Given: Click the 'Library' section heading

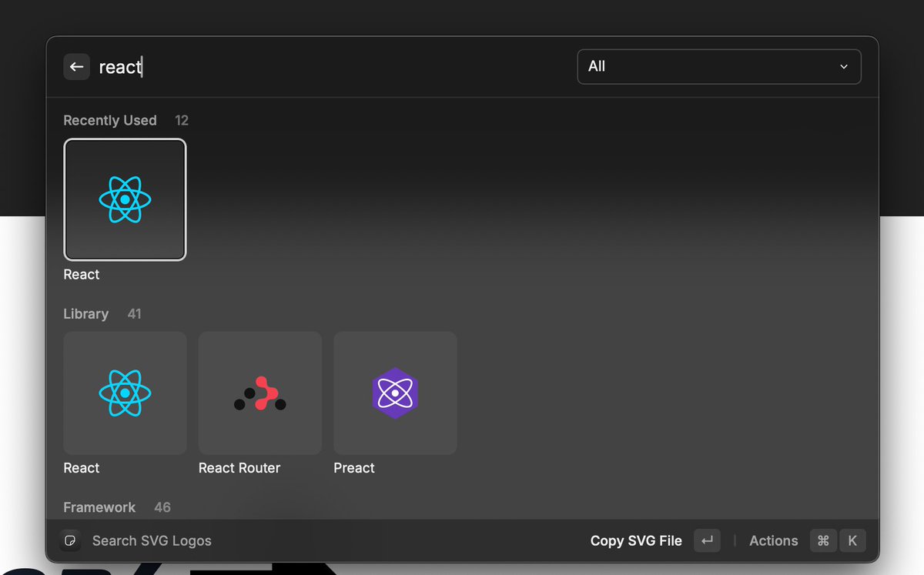Looking at the screenshot, I should pyautogui.click(x=85, y=314).
